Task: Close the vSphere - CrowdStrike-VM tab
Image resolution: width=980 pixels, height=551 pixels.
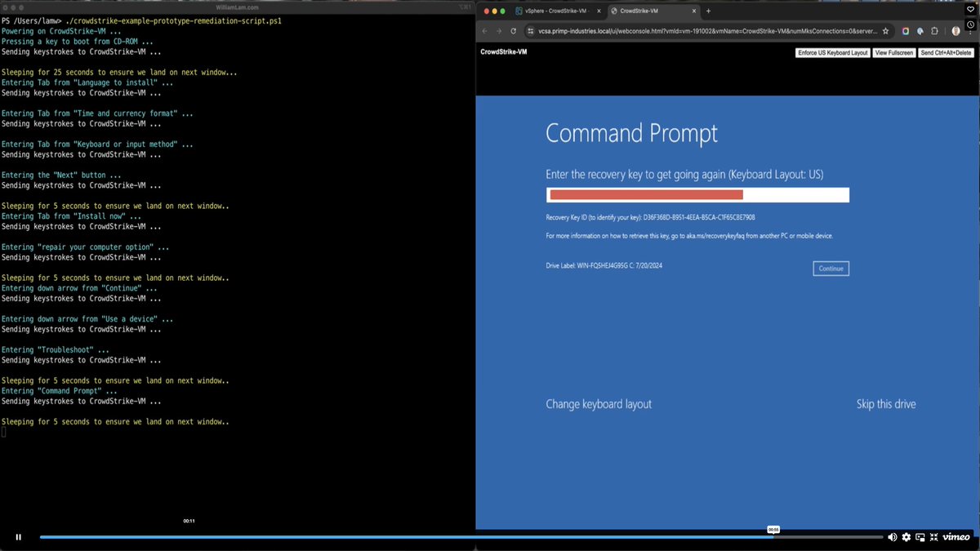Action: point(599,11)
